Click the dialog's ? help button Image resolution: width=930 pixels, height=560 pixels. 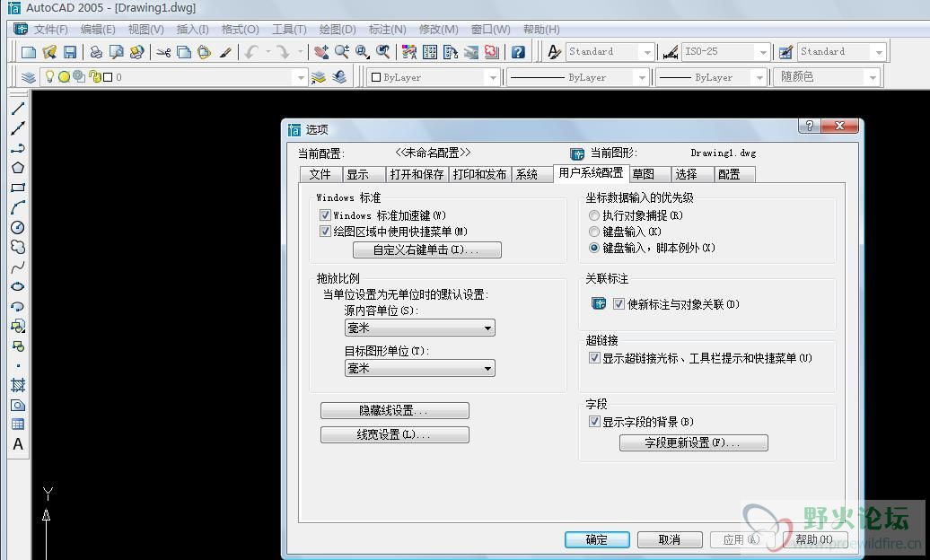[x=810, y=125]
